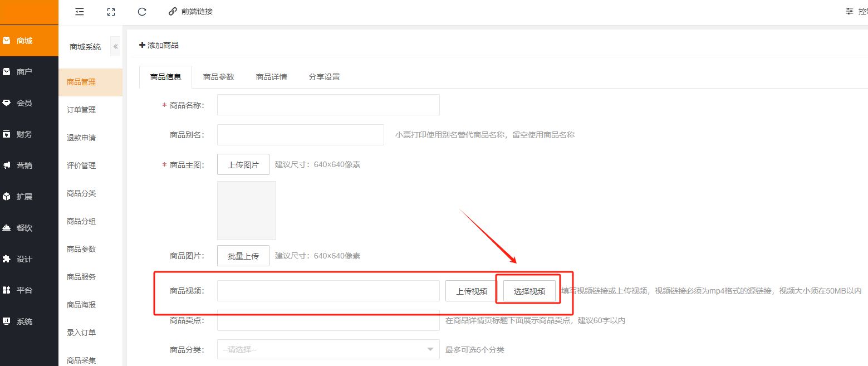Open the 餐饮 catering section
This screenshot has height=366, width=868.
coord(24,228)
